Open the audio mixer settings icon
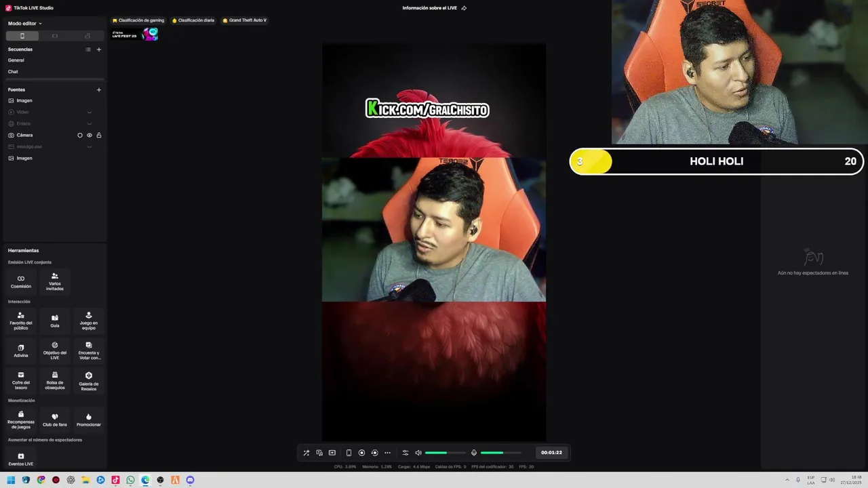Viewport: 868px width, 488px height. click(x=406, y=453)
